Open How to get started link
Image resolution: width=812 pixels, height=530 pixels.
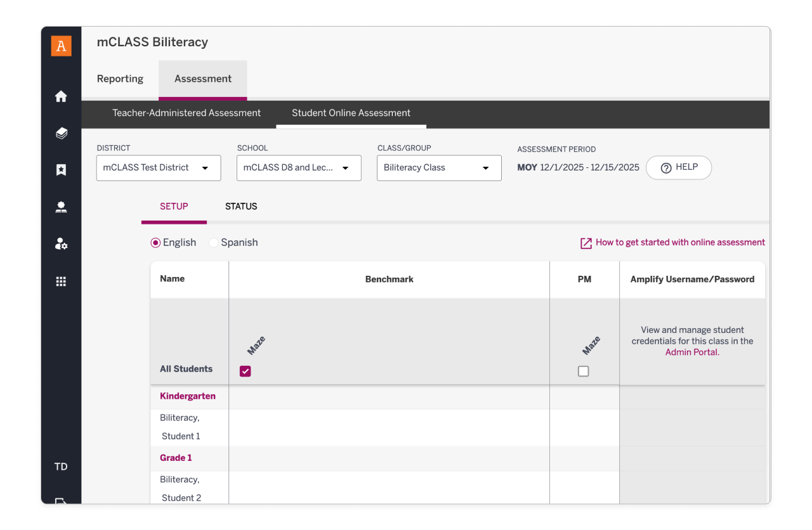(x=679, y=243)
